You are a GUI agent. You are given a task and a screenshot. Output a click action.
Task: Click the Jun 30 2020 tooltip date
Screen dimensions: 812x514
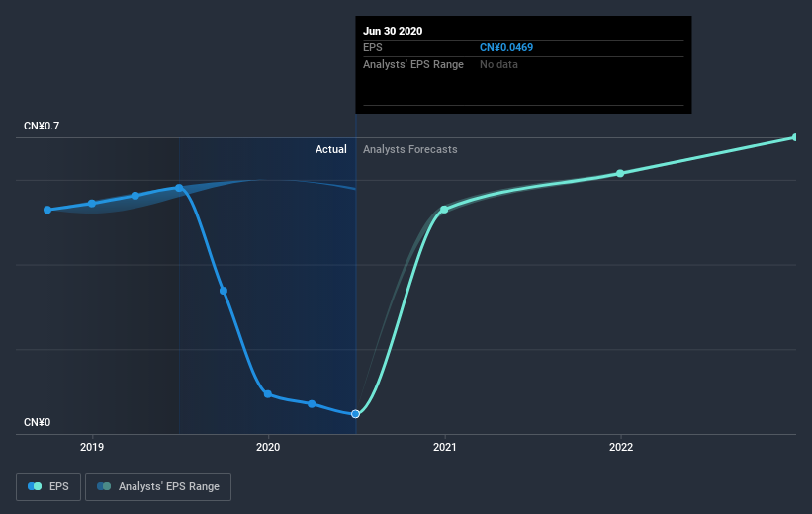pyautogui.click(x=393, y=31)
